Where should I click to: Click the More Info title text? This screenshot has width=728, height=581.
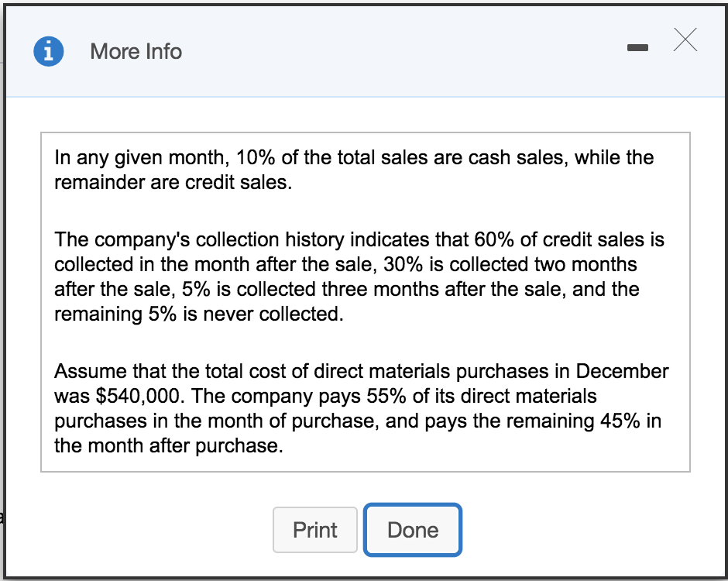[x=136, y=51]
